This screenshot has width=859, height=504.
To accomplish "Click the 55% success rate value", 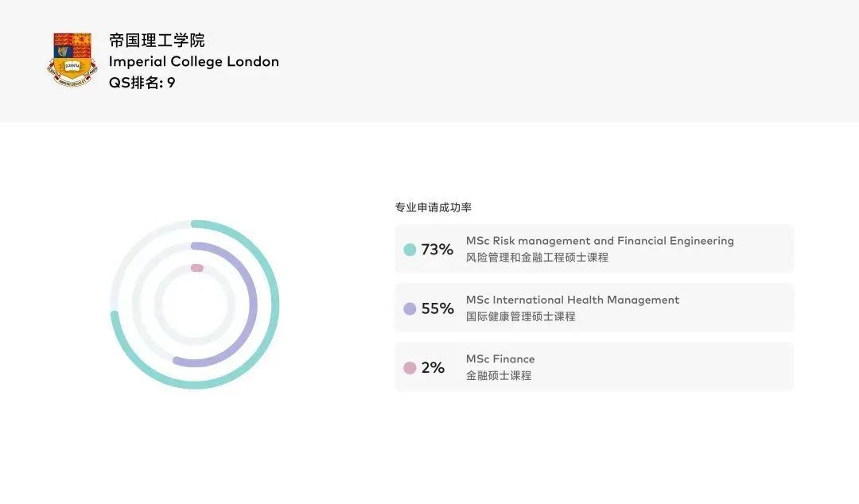I will (437, 309).
